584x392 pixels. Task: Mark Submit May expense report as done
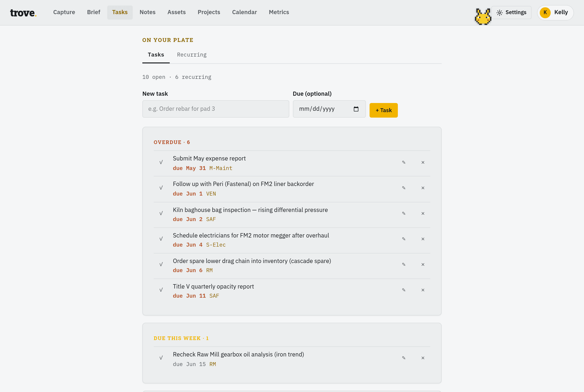(161, 162)
